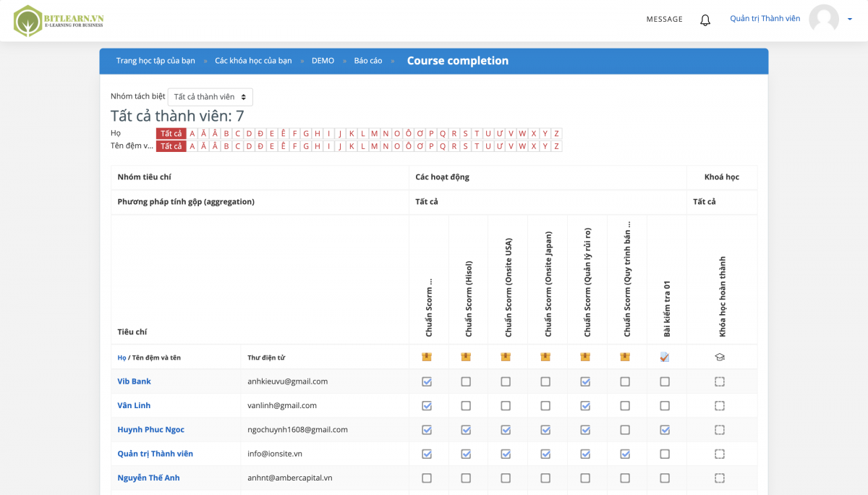Toggle Vib Bank's Chuẩn Scorm (Quản lý rủi ro) checkbox
This screenshot has height=495, width=868.
tap(585, 381)
